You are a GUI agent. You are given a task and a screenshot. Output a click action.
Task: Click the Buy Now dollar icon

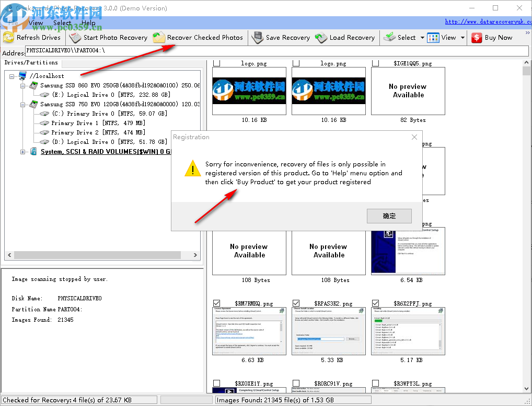(x=477, y=38)
